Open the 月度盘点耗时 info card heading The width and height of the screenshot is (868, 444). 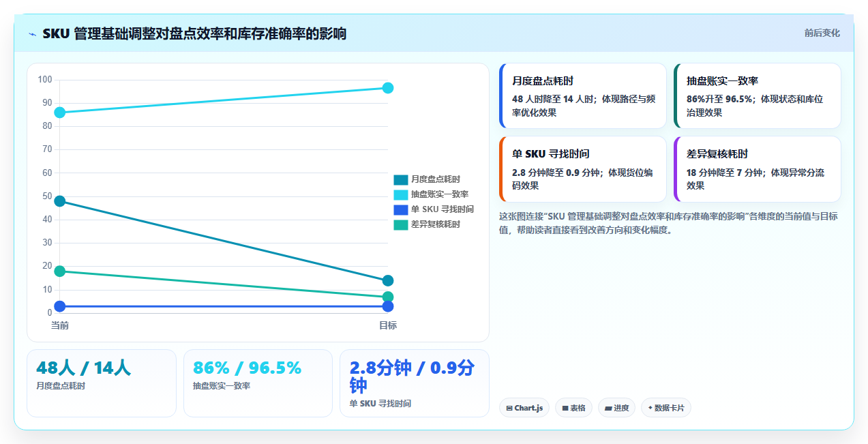(x=543, y=81)
